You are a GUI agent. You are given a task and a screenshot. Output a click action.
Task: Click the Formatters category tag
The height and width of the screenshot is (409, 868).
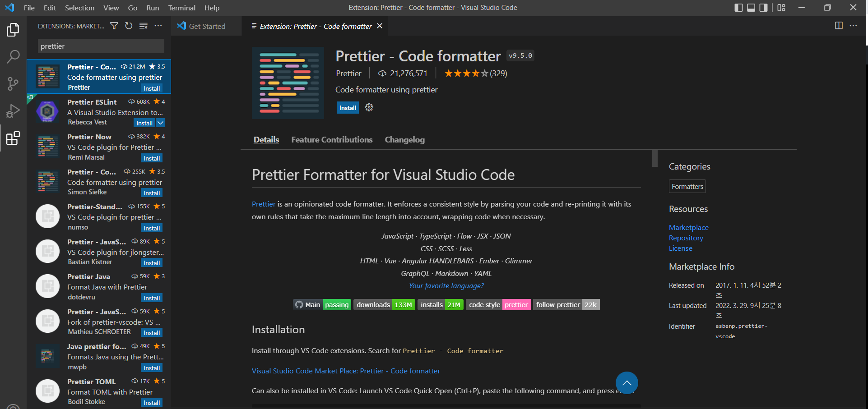(687, 187)
